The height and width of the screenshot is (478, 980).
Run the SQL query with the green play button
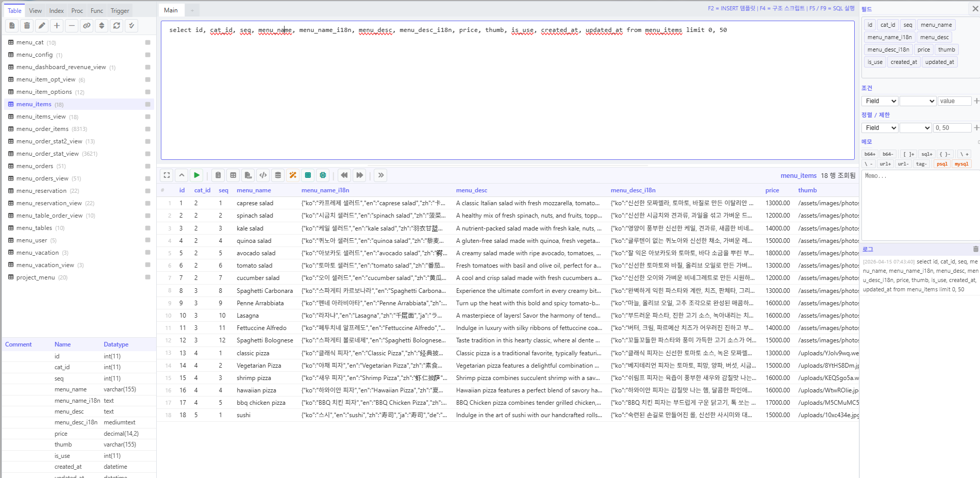click(x=196, y=175)
